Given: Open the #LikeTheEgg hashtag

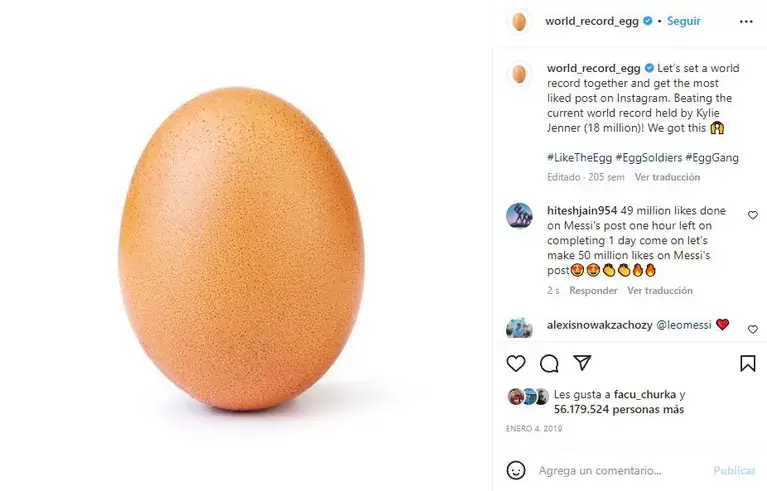Looking at the screenshot, I should pos(579,157).
